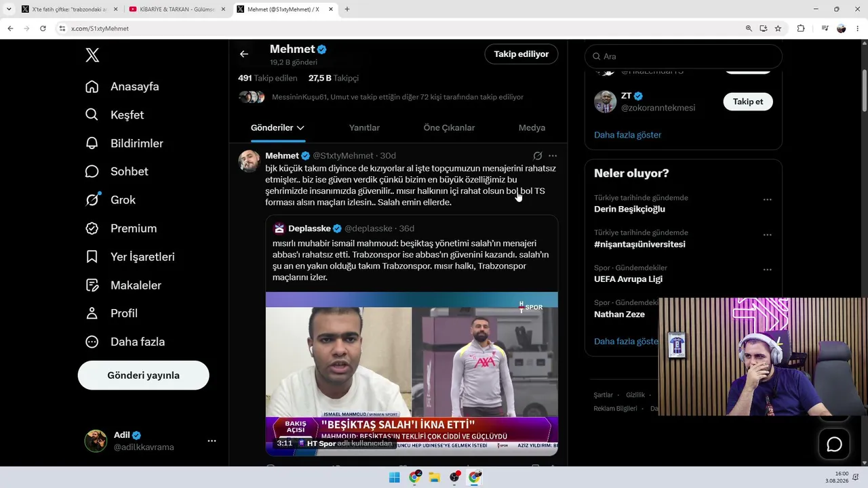Open Yer İşaretleri bookmarks
This screenshot has height=488, width=868.
(x=130, y=257)
